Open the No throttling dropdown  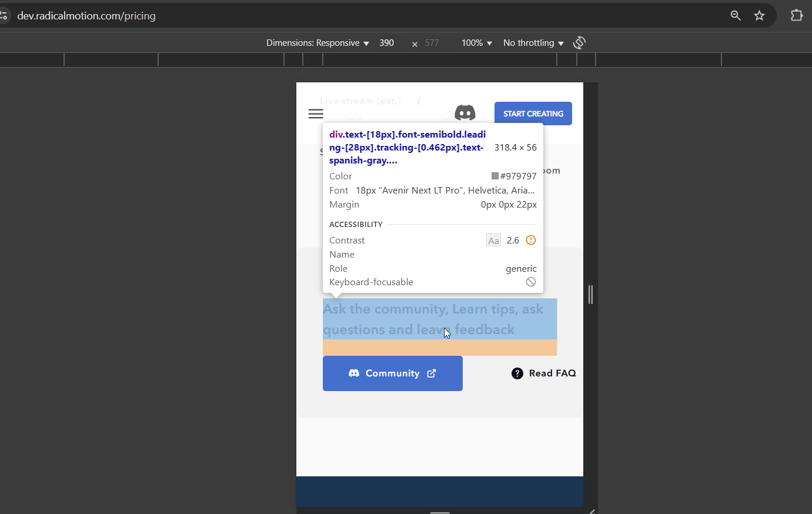[533, 43]
